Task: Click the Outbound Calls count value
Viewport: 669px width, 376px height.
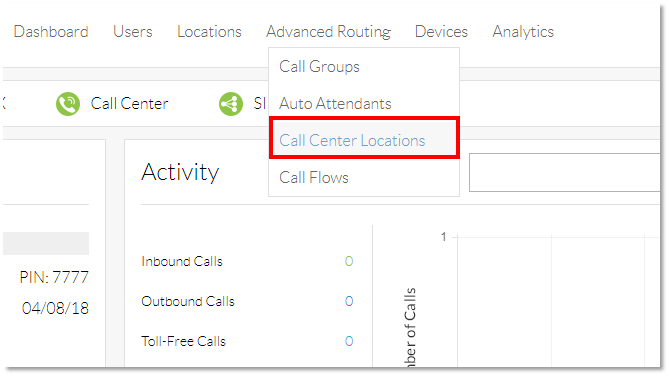Action: coord(349,301)
